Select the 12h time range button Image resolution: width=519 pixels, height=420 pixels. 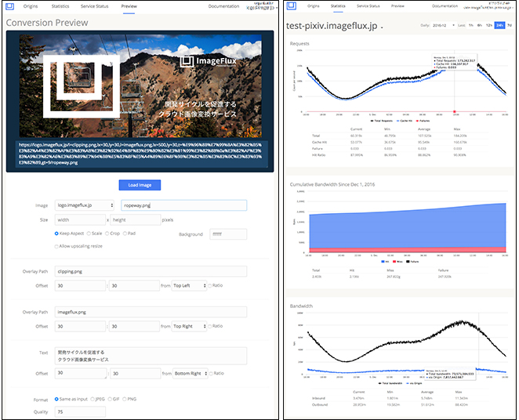coord(489,25)
